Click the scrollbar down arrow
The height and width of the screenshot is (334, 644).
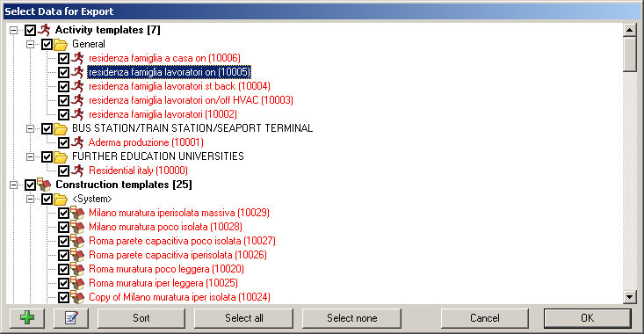click(x=630, y=296)
